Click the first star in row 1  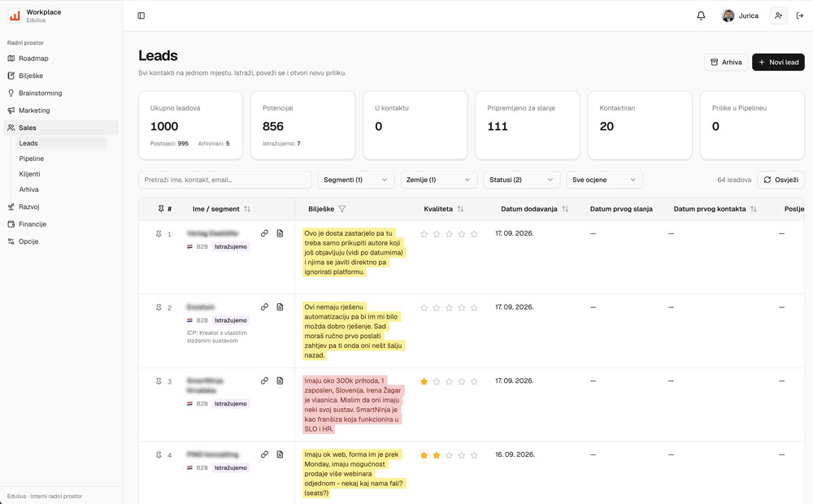[x=424, y=234]
